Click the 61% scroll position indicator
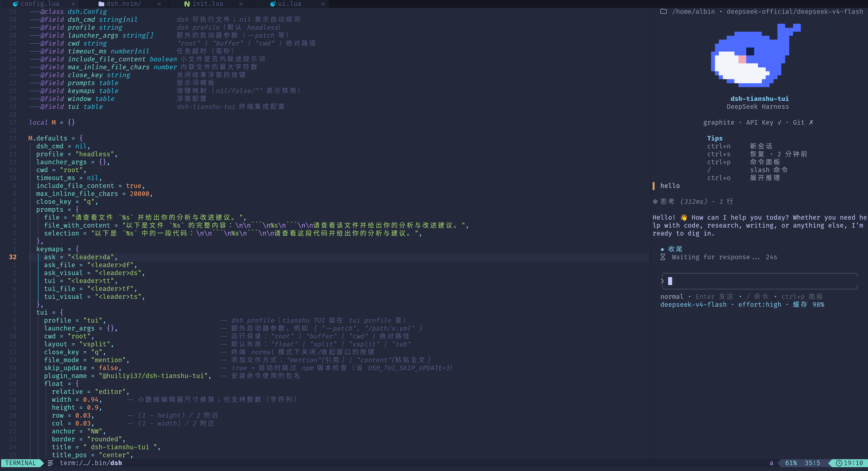Screen dimensions: 868x471 pos(791,463)
